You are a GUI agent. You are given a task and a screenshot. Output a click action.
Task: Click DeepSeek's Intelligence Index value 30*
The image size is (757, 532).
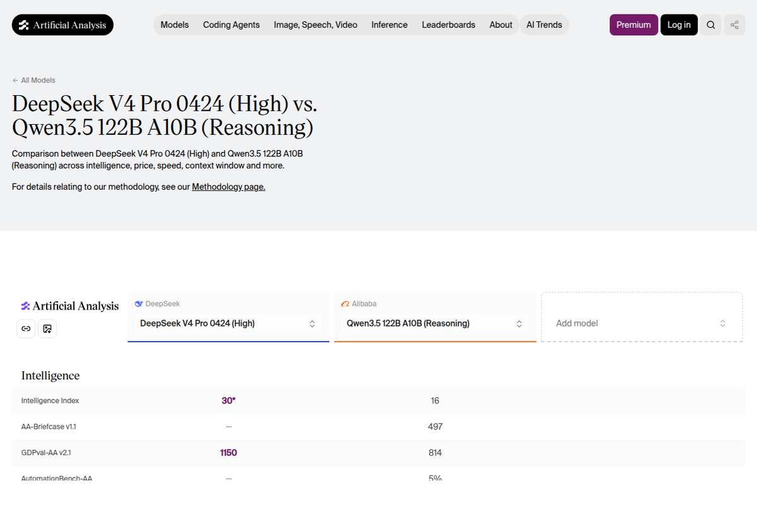pyautogui.click(x=228, y=401)
